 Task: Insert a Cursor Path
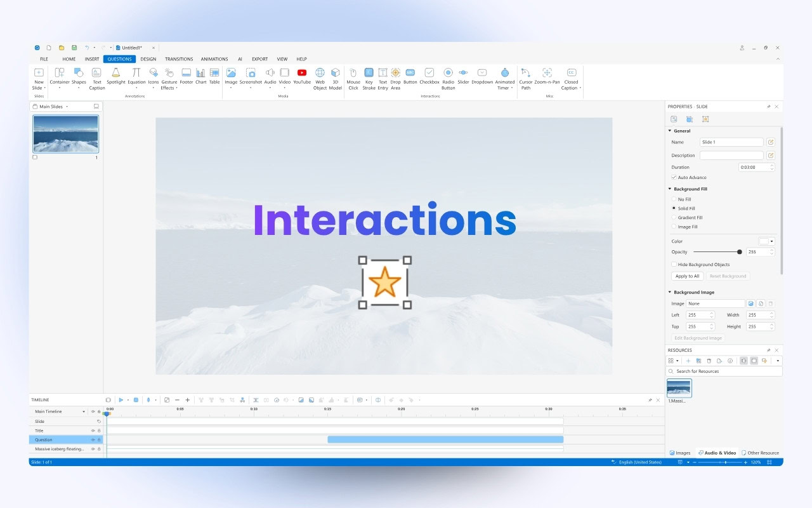[x=526, y=79]
